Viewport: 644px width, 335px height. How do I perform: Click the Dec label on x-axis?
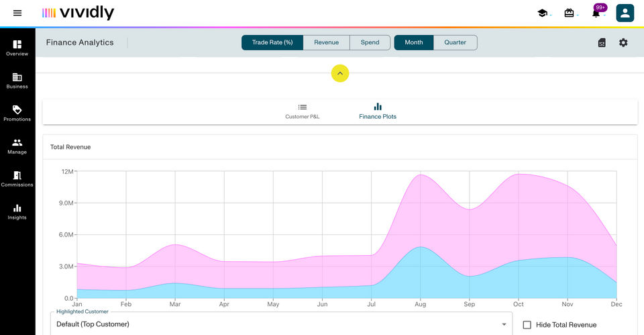(x=616, y=304)
